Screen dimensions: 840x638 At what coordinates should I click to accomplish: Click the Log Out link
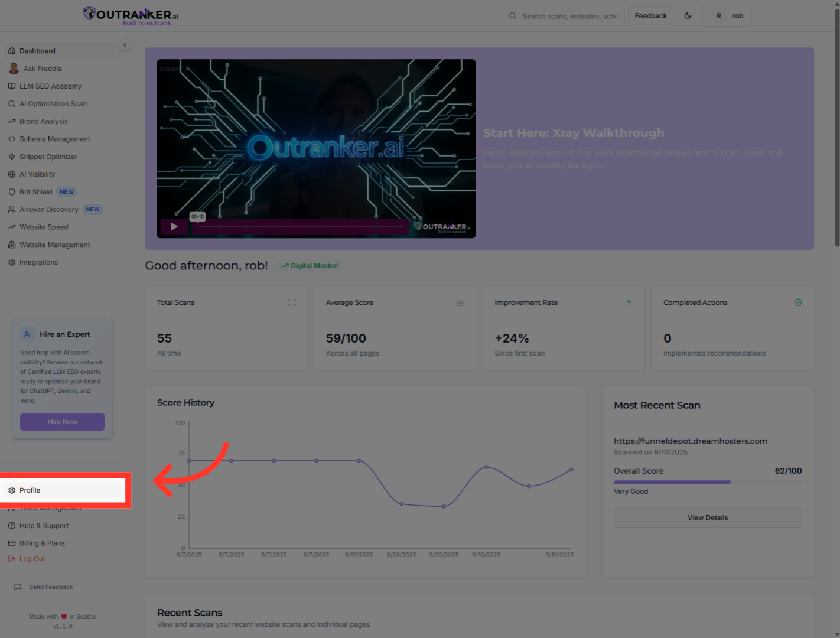click(27, 559)
